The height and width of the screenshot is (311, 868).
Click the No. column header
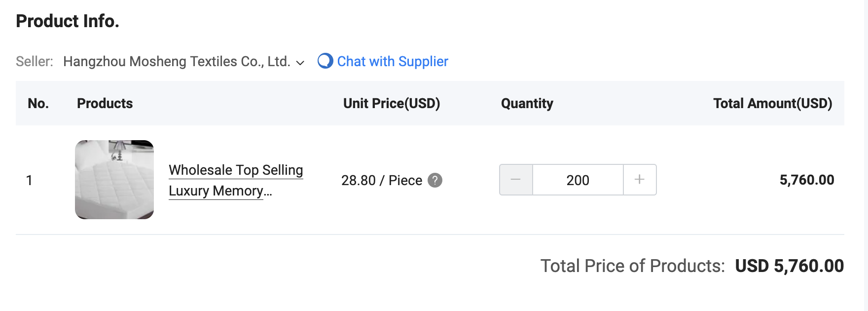click(38, 103)
